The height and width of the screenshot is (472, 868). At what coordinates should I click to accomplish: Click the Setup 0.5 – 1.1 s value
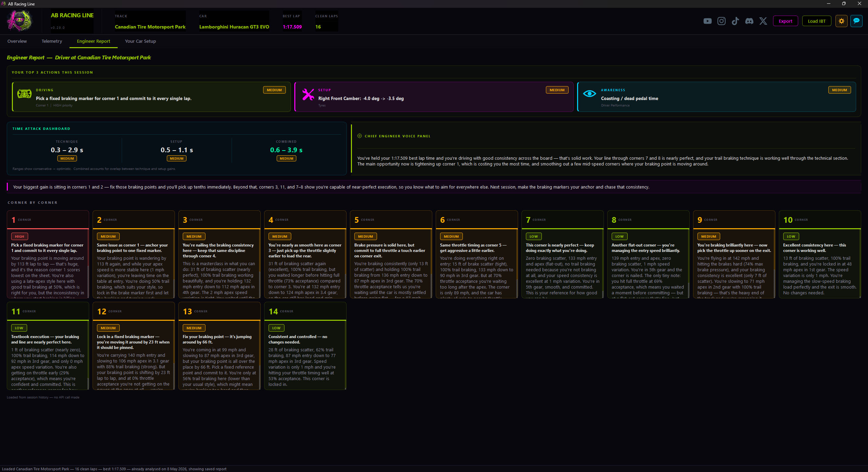click(x=177, y=150)
